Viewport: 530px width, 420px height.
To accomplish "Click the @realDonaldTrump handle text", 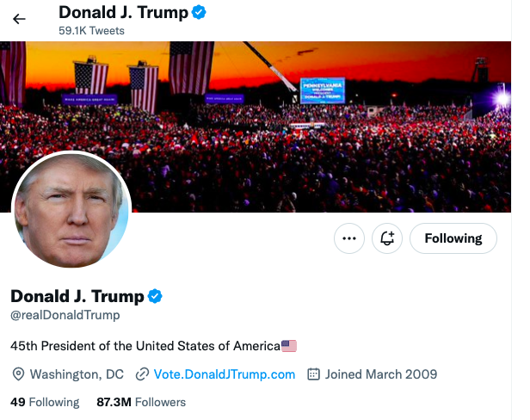I will tap(65, 316).
